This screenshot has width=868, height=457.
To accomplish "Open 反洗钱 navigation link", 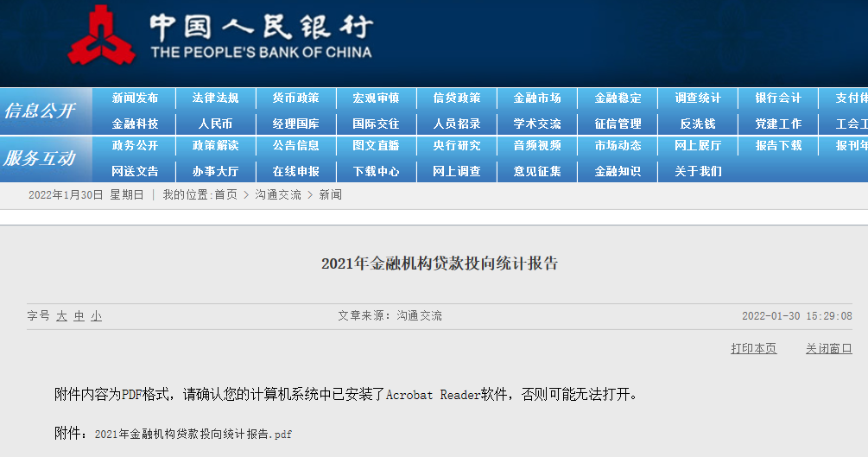I will coord(697,124).
